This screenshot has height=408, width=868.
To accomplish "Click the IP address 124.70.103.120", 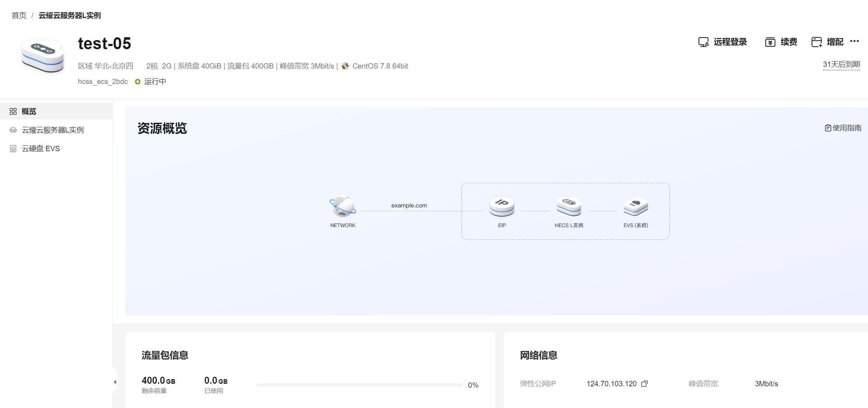I will (x=611, y=384).
